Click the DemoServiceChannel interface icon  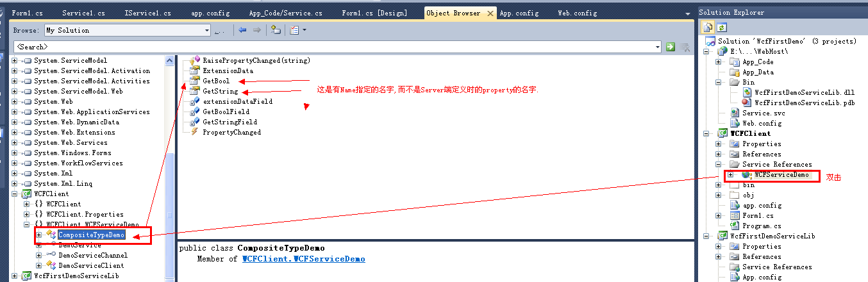(51, 255)
